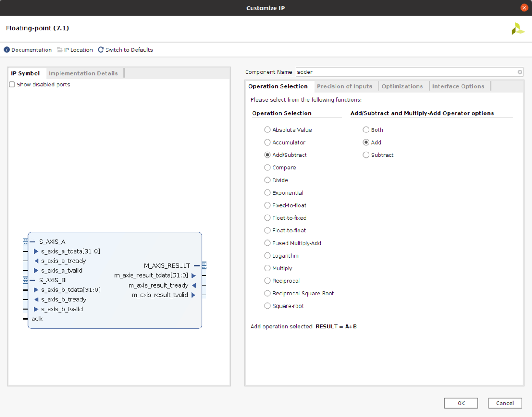Expand the M_AXIS_RESULT bus interface icon
Image resolution: width=532 pixels, height=417 pixels.
coord(204,265)
